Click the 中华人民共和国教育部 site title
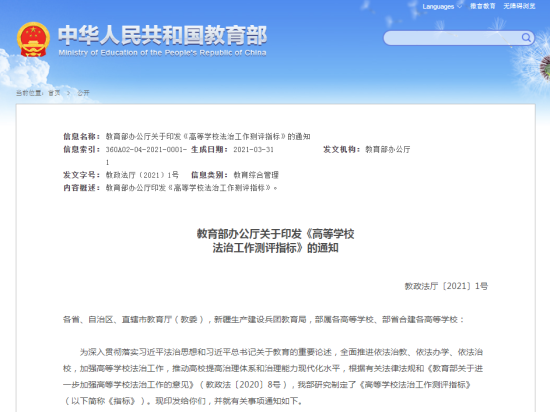The height and width of the screenshot is (412, 550). pyautogui.click(x=162, y=35)
